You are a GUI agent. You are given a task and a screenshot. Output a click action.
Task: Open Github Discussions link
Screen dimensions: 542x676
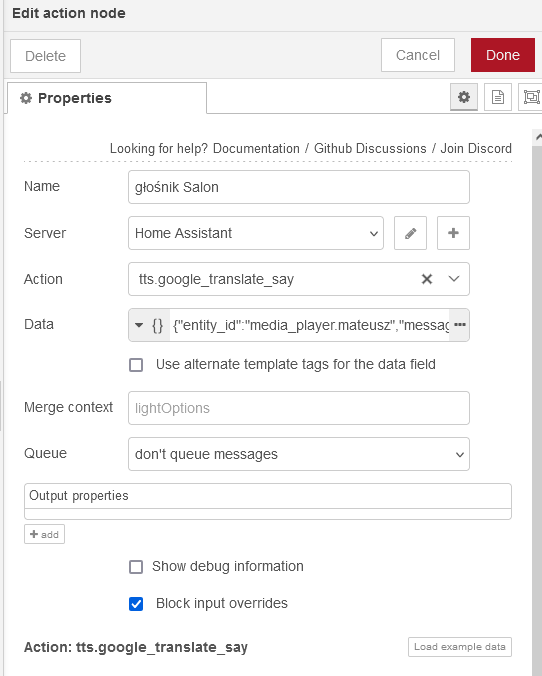coord(370,148)
